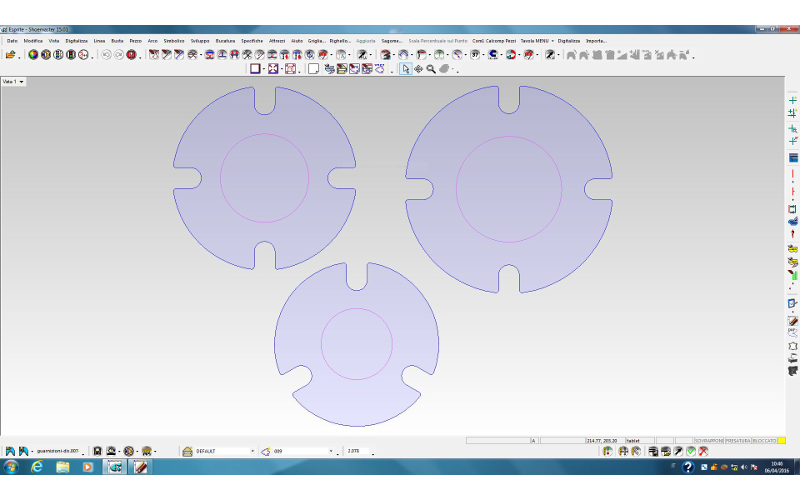Click the undo arrow icon
Image resolution: width=800 pixels, height=500 pixels.
click(106, 54)
